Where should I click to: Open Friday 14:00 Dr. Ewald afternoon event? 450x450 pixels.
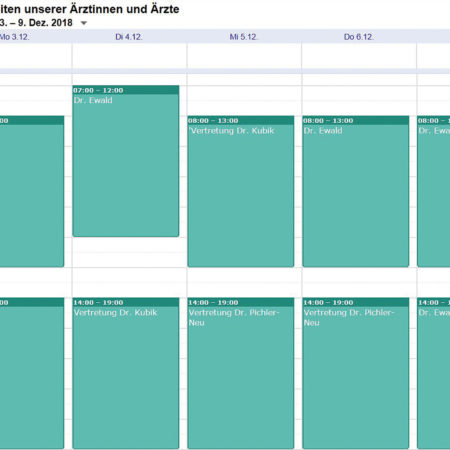coord(434,373)
